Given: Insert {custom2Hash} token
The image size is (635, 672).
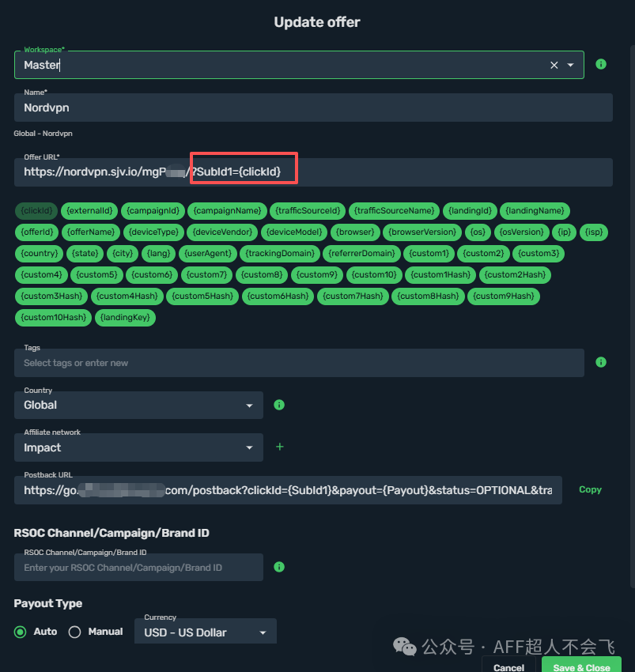Looking at the screenshot, I should click(515, 275).
